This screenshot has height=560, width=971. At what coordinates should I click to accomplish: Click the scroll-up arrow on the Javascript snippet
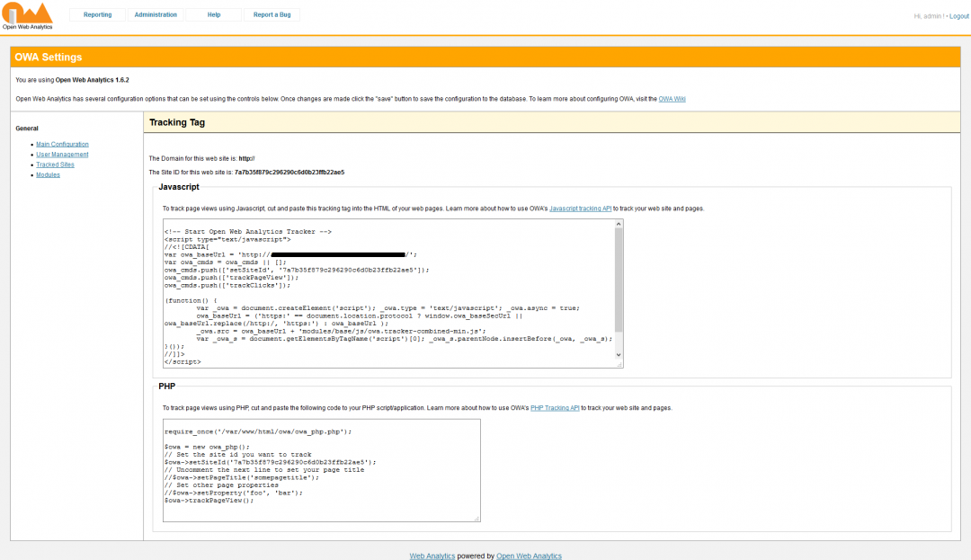pos(618,226)
